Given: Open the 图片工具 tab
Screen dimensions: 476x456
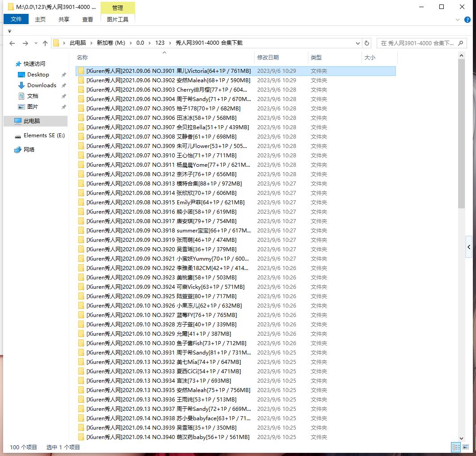Looking at the screenshot, I should pyautogui.click(x=118, y=19).
